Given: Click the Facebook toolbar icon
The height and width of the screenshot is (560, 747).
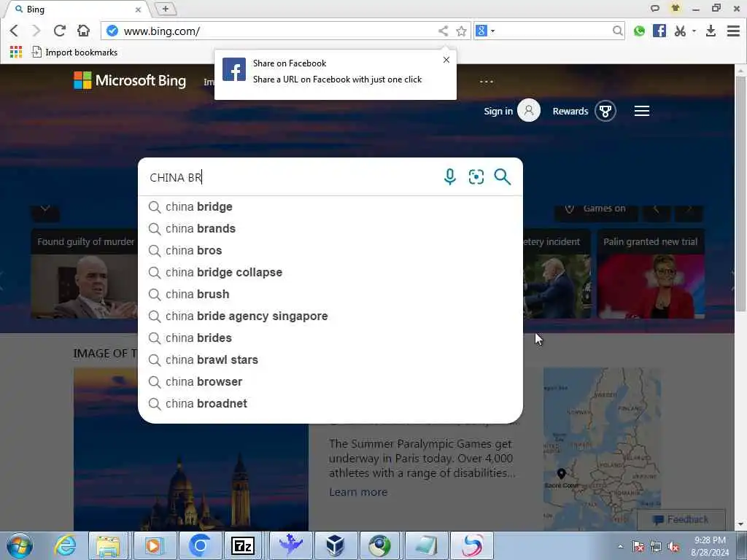Looking at the screenshot, I should pyautogui.click(x=659, y=31).
